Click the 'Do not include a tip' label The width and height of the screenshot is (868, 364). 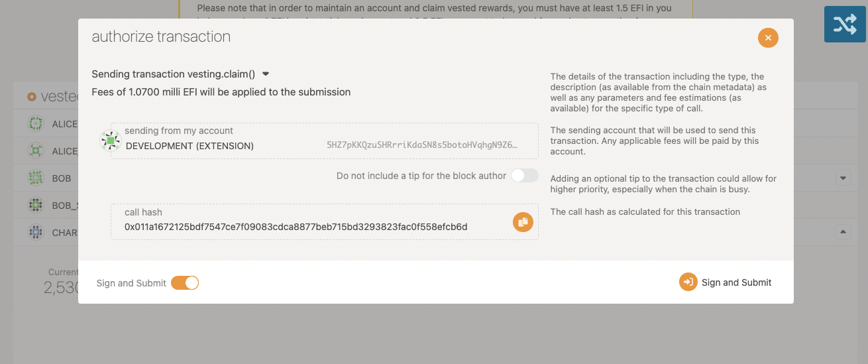(x=421, y=176)
